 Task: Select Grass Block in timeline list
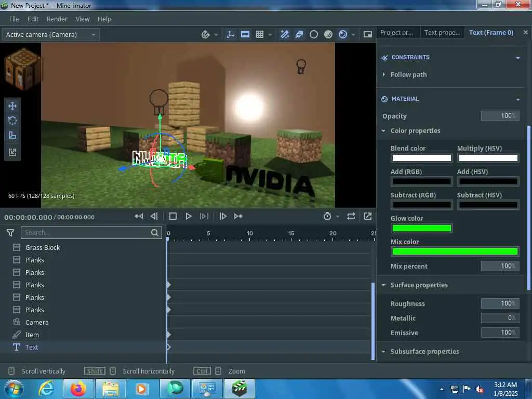43,247
